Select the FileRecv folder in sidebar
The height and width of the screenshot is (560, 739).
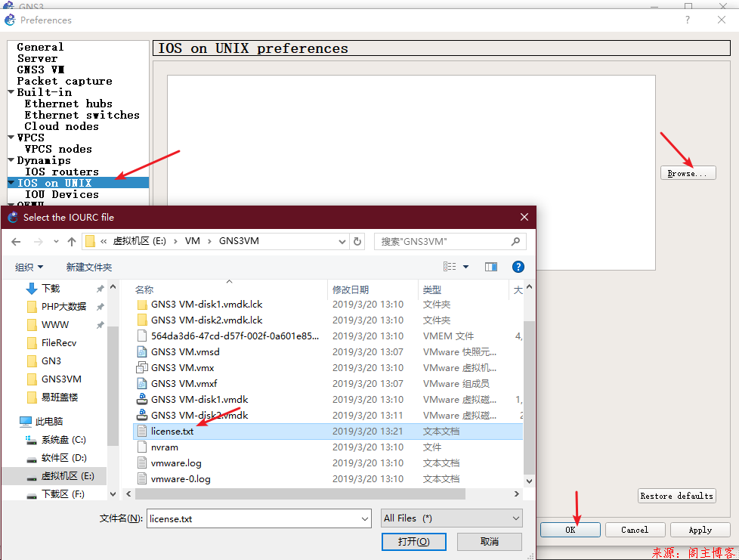click(58, 342)
